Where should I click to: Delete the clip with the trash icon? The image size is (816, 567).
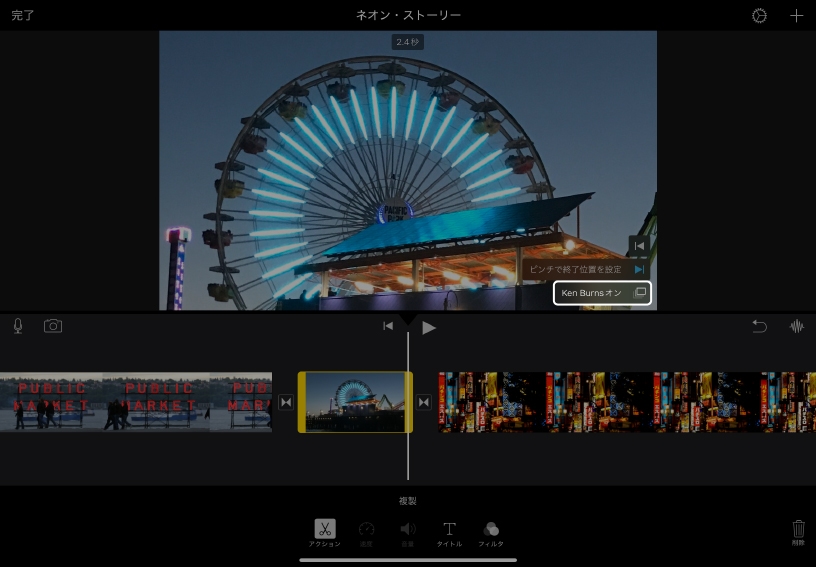pos(798,531)
